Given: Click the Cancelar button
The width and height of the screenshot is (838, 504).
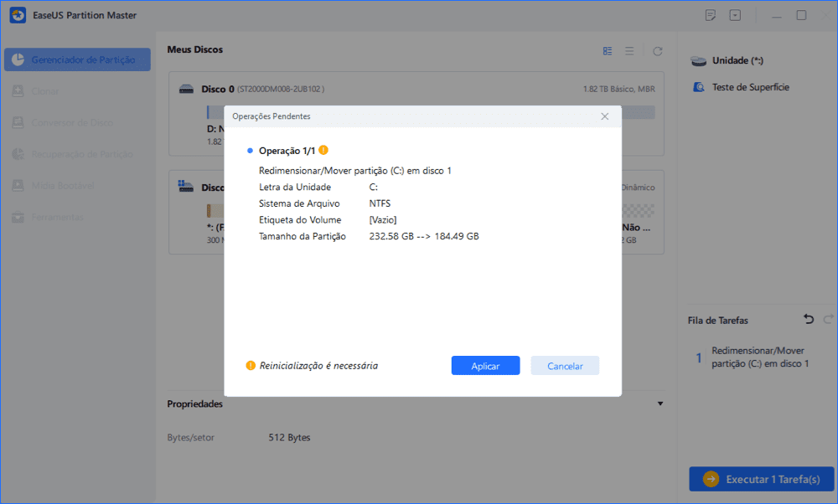Looking at the screenshot, I should (565, 366).
